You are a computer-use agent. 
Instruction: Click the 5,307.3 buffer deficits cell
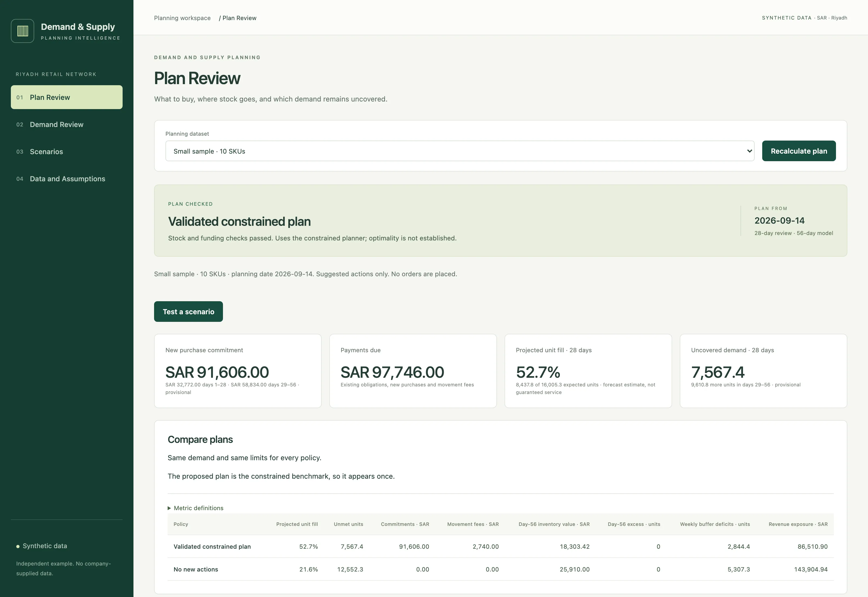[739, 569]
